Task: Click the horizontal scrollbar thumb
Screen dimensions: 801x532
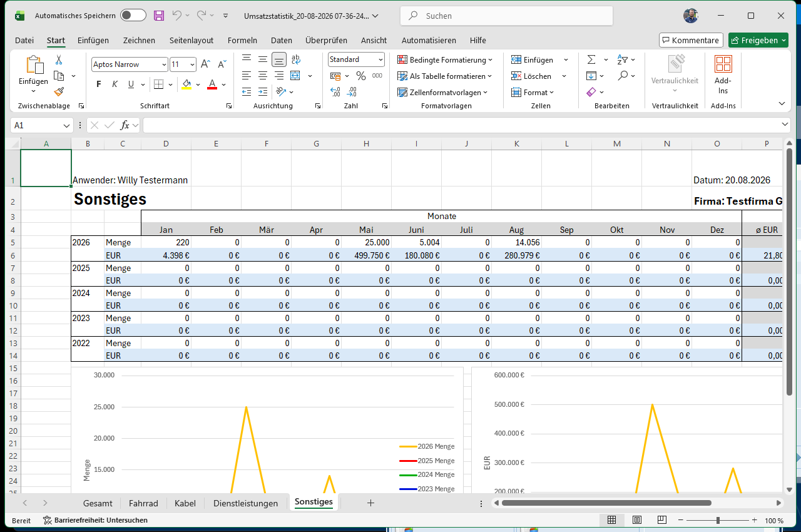Action: point(606,503)
